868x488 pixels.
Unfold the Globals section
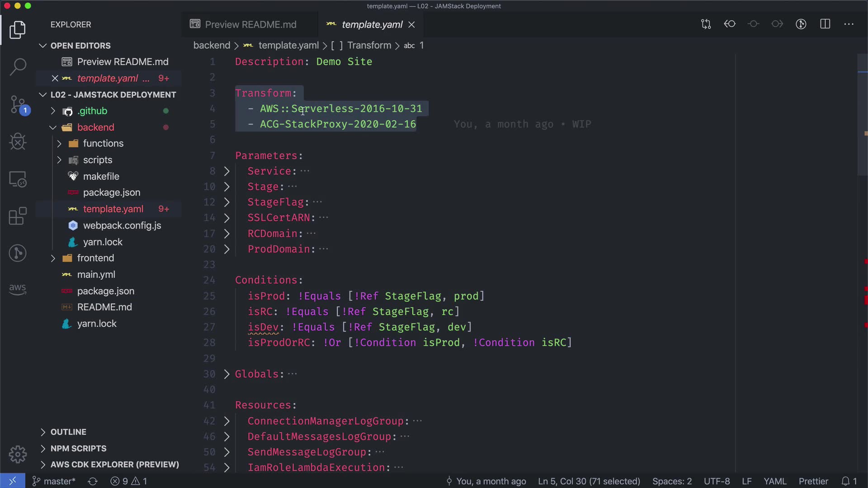point(227,374)
